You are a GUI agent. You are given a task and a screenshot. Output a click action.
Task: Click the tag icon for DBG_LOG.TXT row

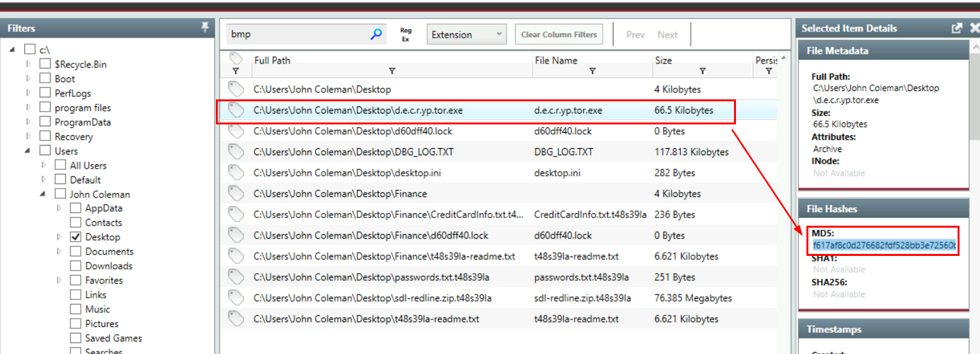(236, 152)
